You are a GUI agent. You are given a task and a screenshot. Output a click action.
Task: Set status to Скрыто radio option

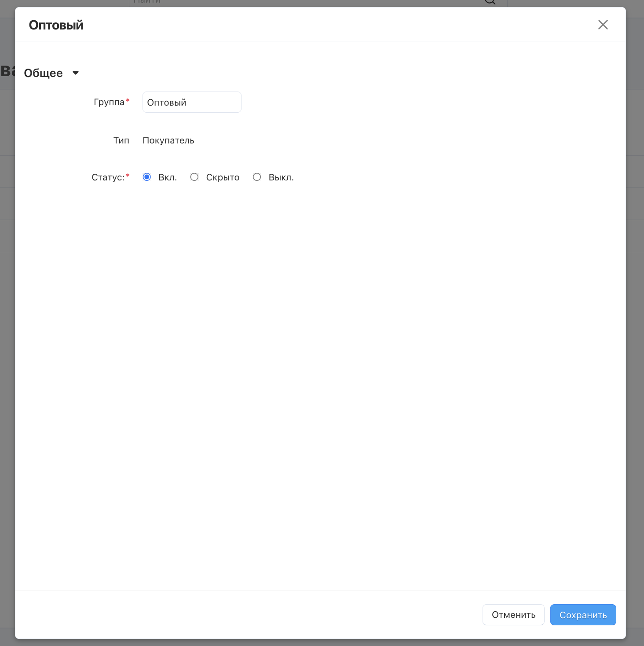pyautogui.click(x=194, y=177)
